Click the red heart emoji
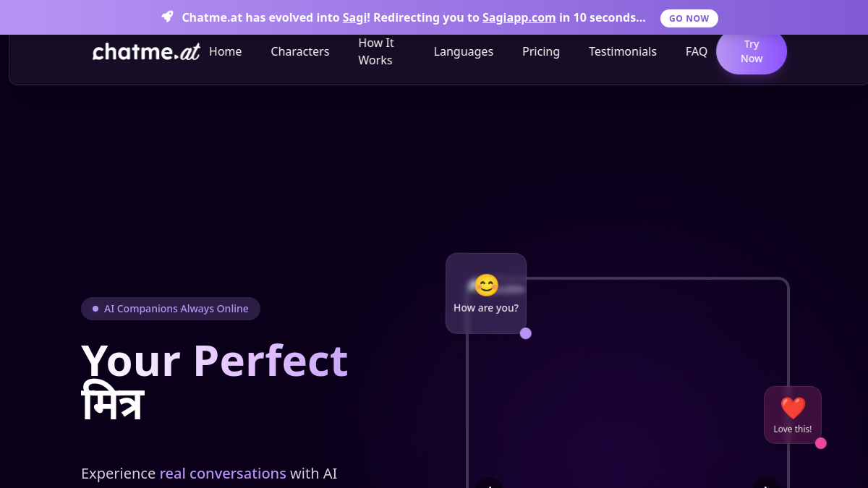 pos(793,408)
